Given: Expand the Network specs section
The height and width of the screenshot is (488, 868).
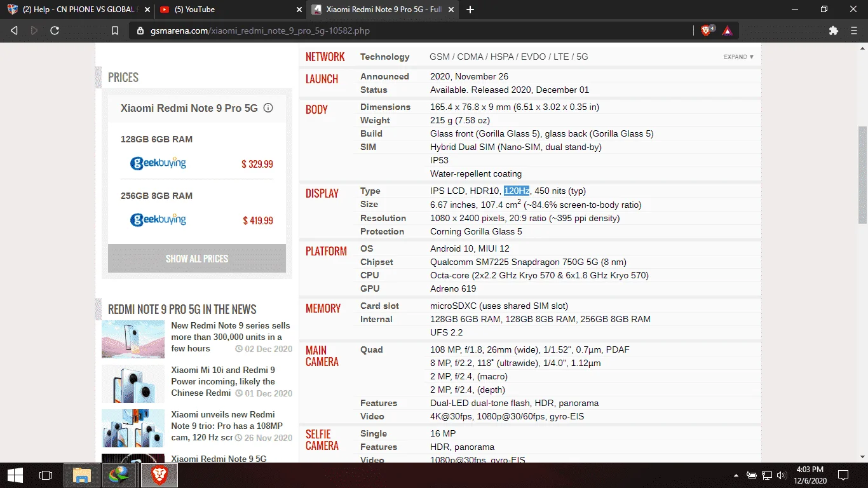Looking at the screenshot, I should 738,57.
